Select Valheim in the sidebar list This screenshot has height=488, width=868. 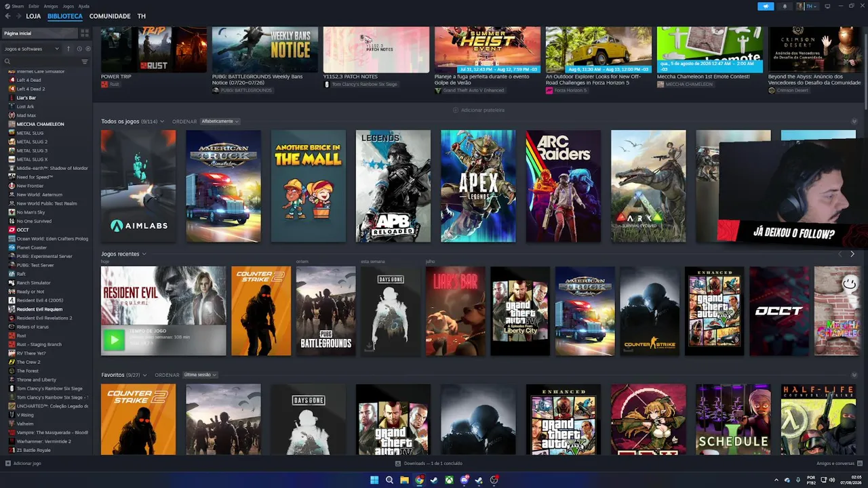(x=25, y=424)
